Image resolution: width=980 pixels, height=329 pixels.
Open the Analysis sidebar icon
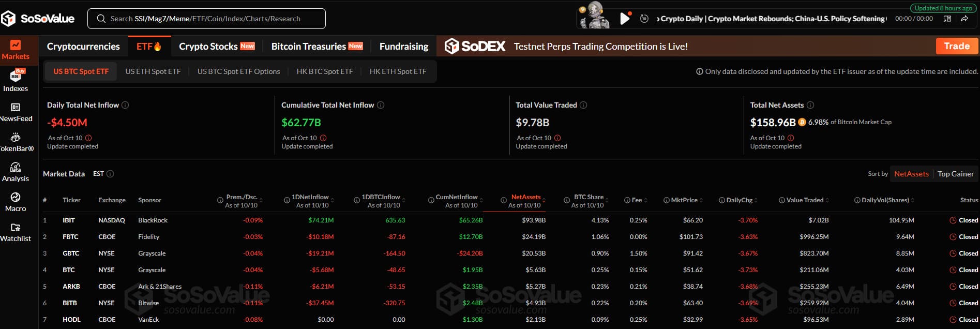pyautogui.click(x=16, y=167)
